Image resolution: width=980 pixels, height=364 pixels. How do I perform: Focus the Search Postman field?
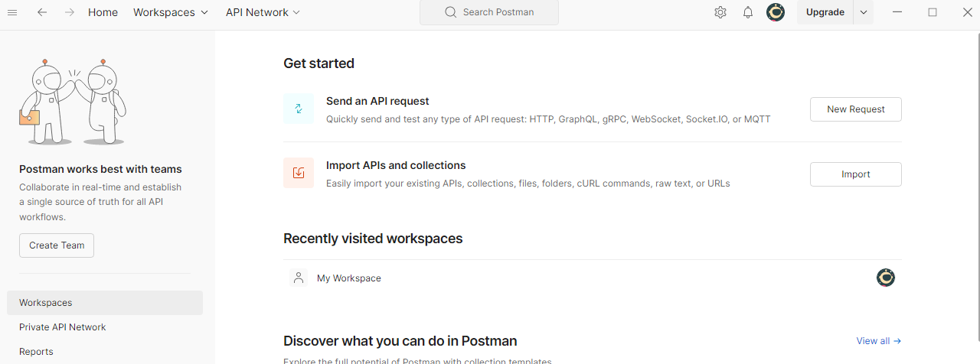489,12
